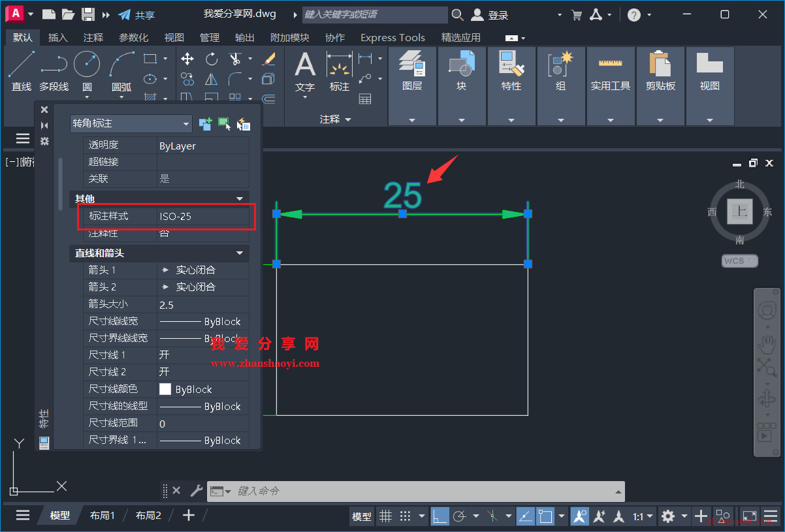Expand the 图层 panel dropdown
Viewport: 785px width, 532px height.
pyautogui.click(x=412, y=120)
